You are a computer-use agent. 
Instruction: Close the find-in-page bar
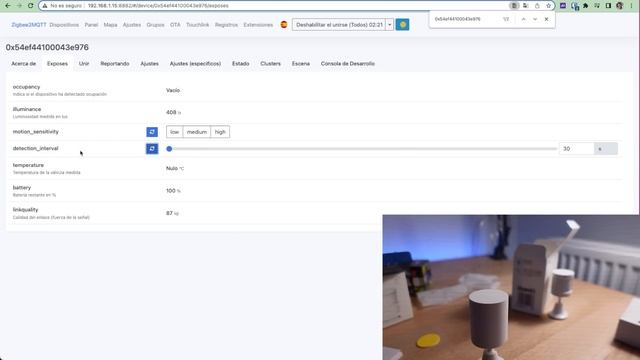[547, 19]
